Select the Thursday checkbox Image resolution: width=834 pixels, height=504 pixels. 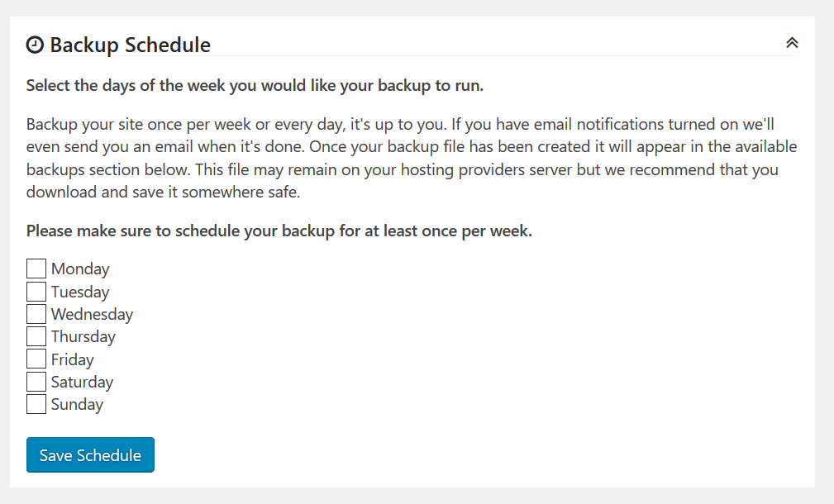pyautogui.click(x=36, y=336)
